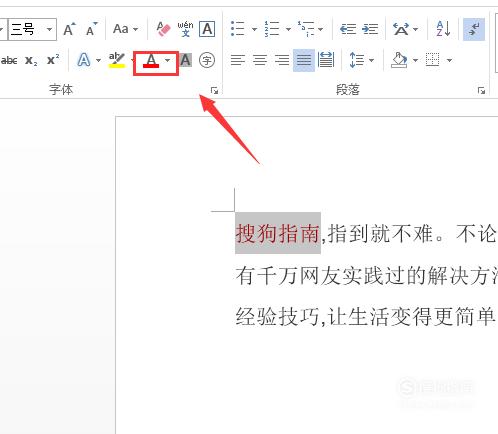Toggle subscript x₂ formatting

[x=31, y=60]
